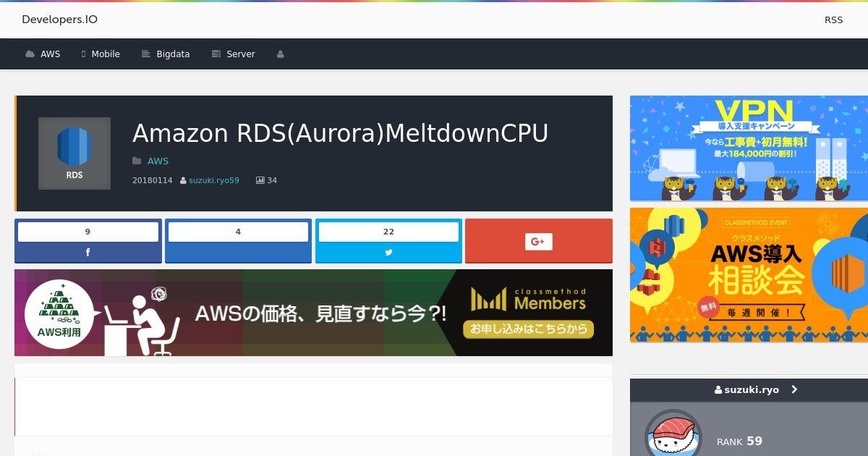Viewport: 868px width, 456px height.
Task: Click the chevron arrow next to suzuki.ryo
Action: click(x=794, y=389)
